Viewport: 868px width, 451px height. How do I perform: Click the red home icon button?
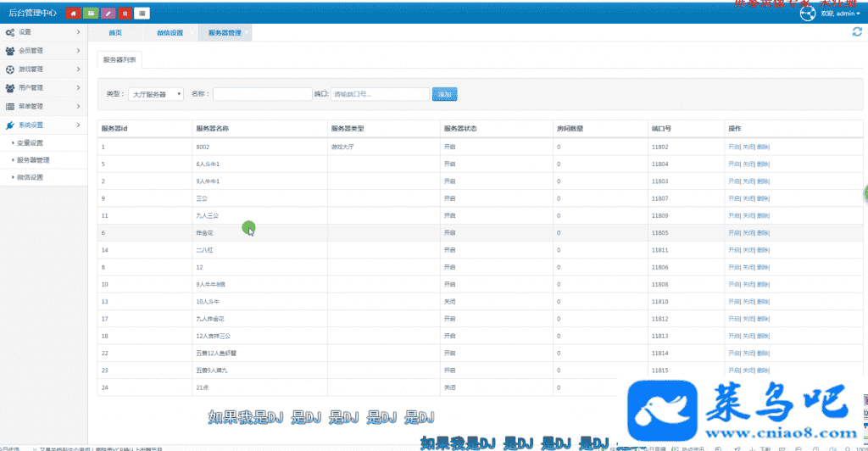pyautogui.click(x=74, y=13)
